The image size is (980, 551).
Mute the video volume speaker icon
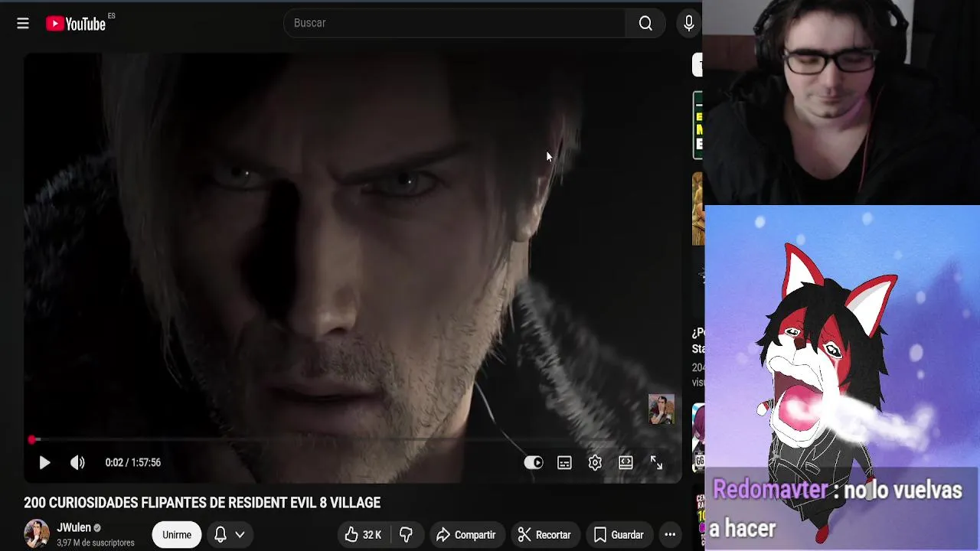tap(77, 462)
